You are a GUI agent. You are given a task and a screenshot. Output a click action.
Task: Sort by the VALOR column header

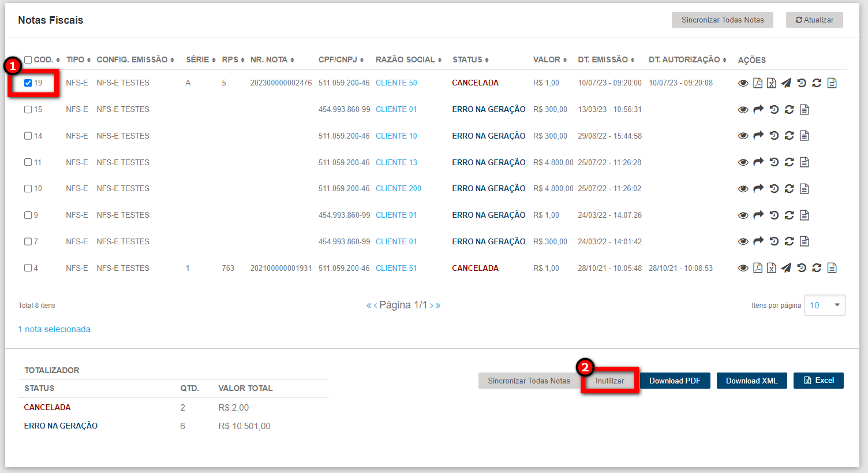pos(549,60)
